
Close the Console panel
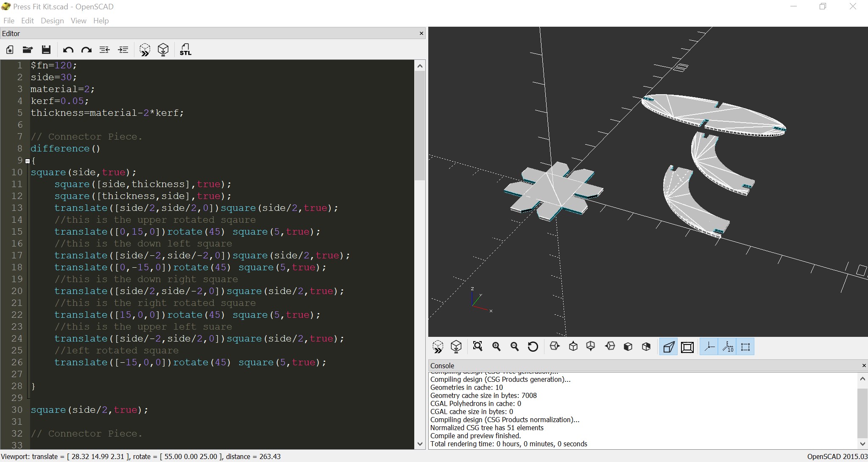[864, 365]
